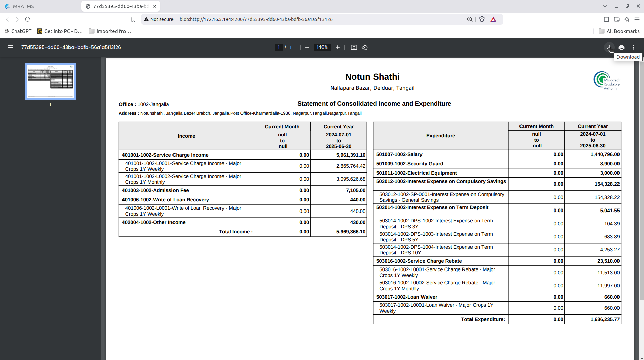Bookmark this page
The height and width of the screenshot is (360, 644).
tap(133, 19)
